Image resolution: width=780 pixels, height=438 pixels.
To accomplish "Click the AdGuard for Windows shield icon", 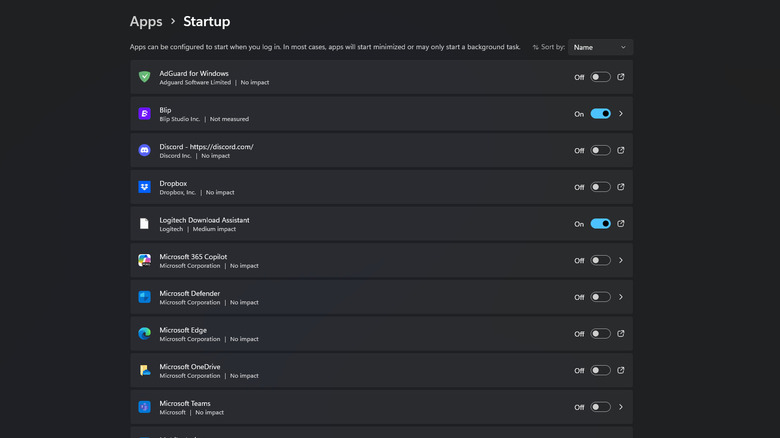I will [x=145, y=77].
